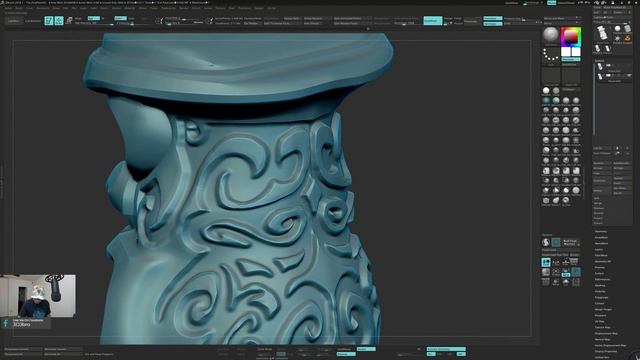Click the rainbow color picker square

571,37
